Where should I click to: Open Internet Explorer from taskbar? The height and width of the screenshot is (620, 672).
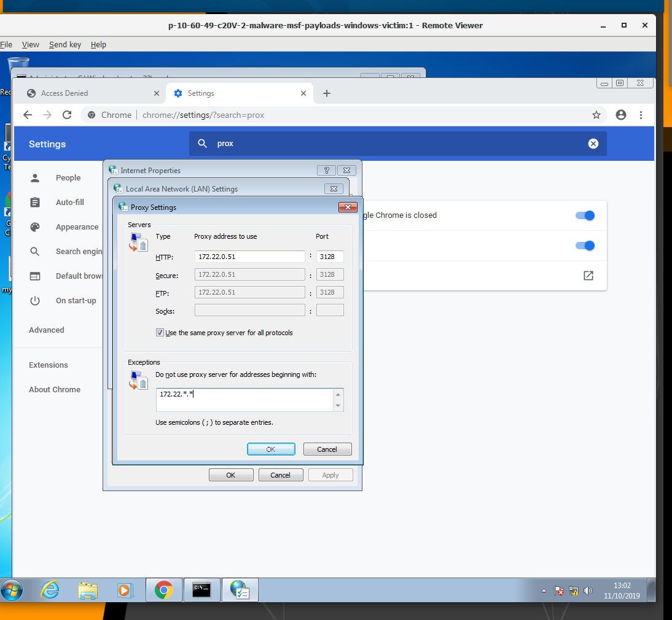tap(50, 590)
